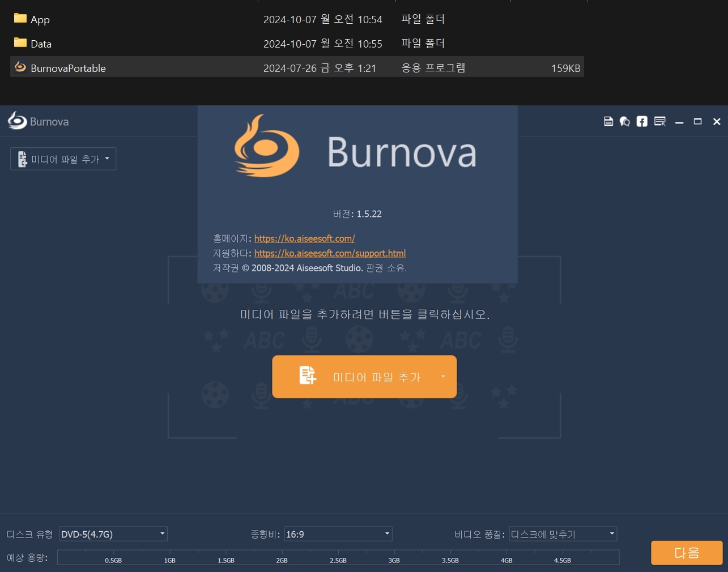The image size is (728, 572).
Task: Open the menu list icon in title bar
Action: [660, 121]
